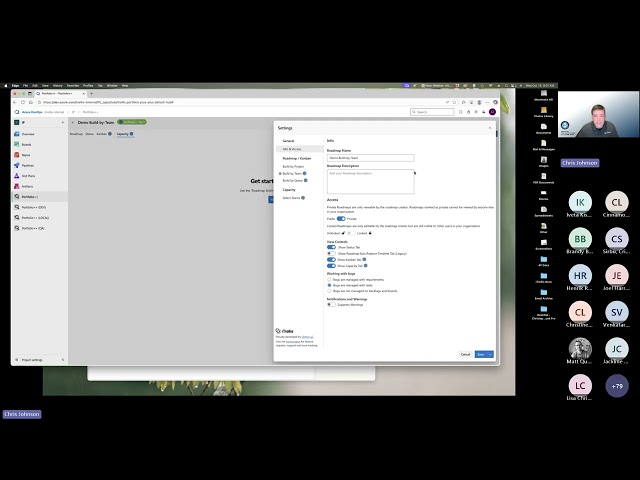Click the browser address bar URL

point(108,102)
